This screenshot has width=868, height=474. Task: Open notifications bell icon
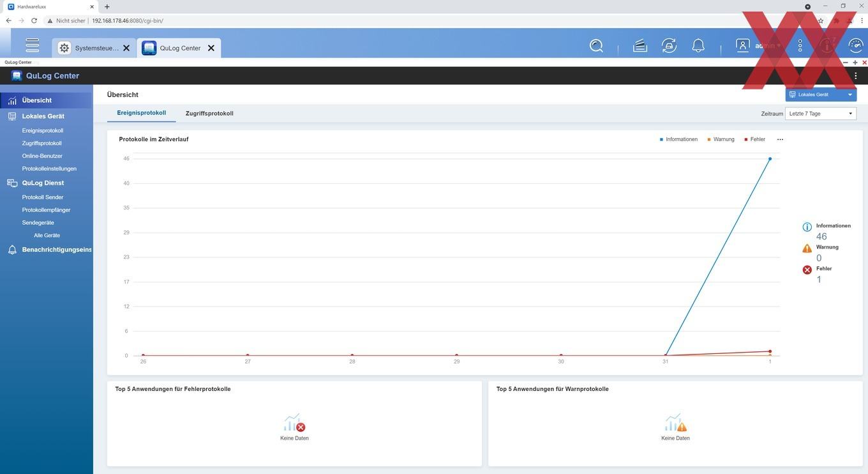pos(698,45)
